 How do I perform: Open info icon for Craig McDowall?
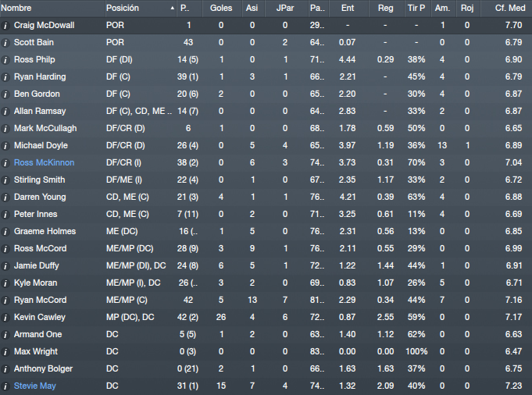coord(5,26)
